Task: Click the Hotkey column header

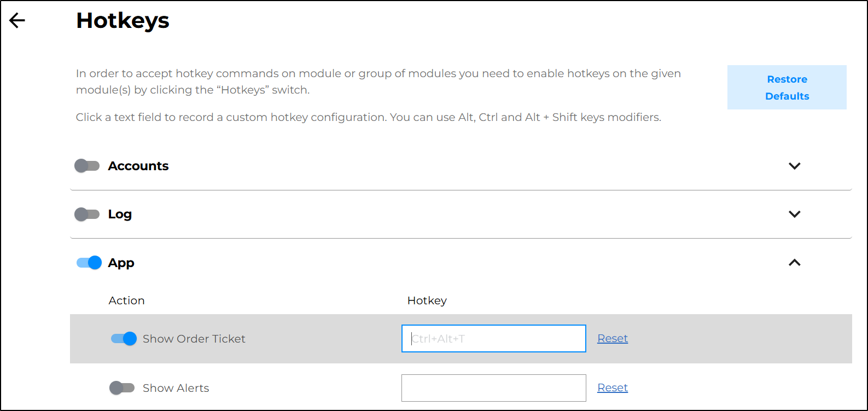Action: [x=427, y=300]
